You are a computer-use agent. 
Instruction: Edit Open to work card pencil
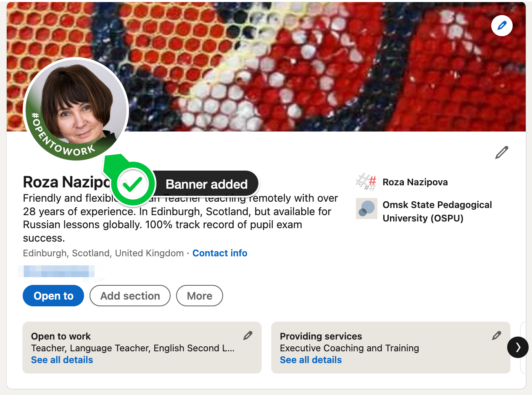[248, 335]
